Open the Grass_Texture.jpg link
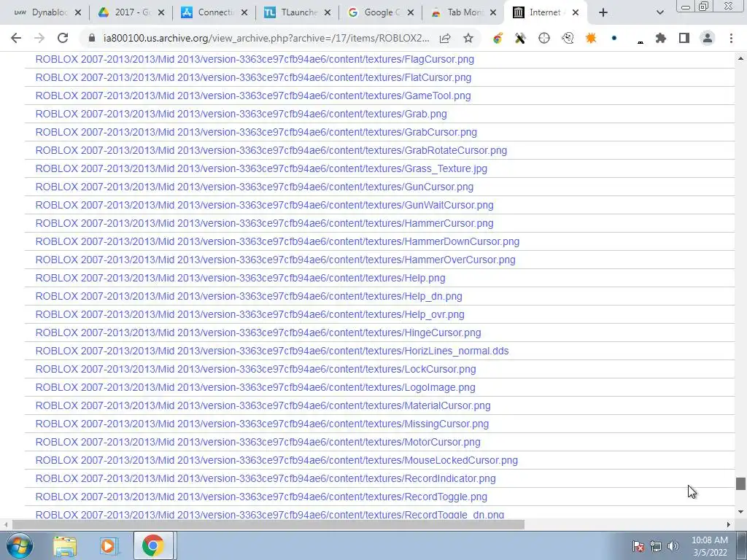This screenshot has width=747, height=560. click(x=262, y=168)
